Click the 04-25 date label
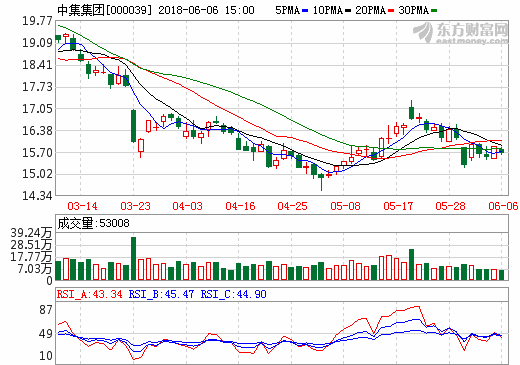The width and height of the screenshot is (520, 365). [292, 206]
